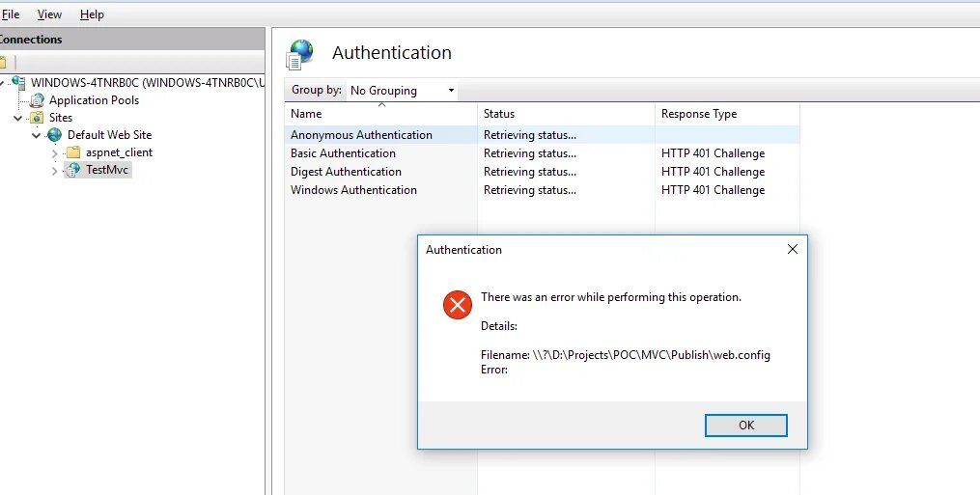Open the Help menu

point(92,14)
